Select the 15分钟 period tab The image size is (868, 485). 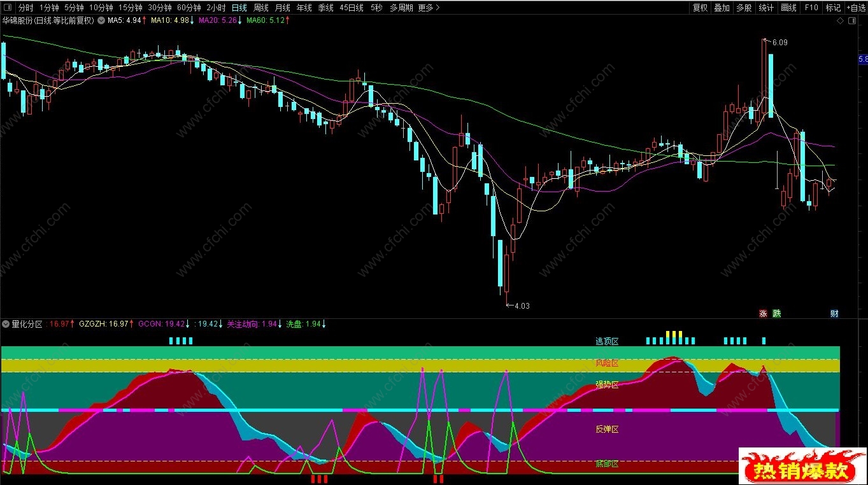pyautogui.click(x=131, y=8)
